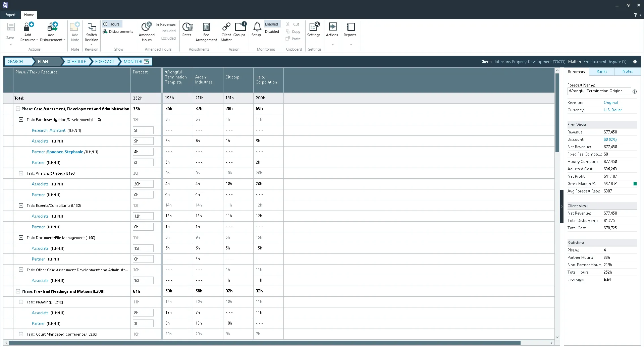644x347 pixels.
Task: Click the Forecast Name input field
Action: tap(599, 91)
